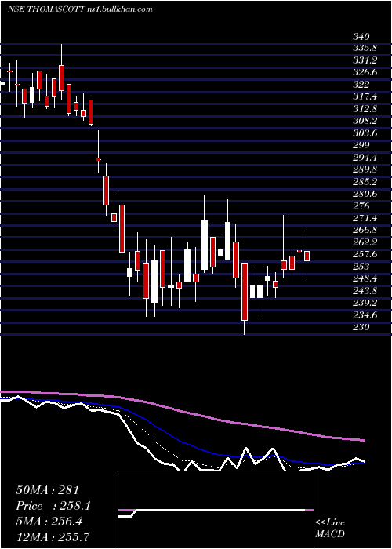The image size is (392, 549).
Task: Click the last red candlestick on the right
Action: click(x=307, y=256)
